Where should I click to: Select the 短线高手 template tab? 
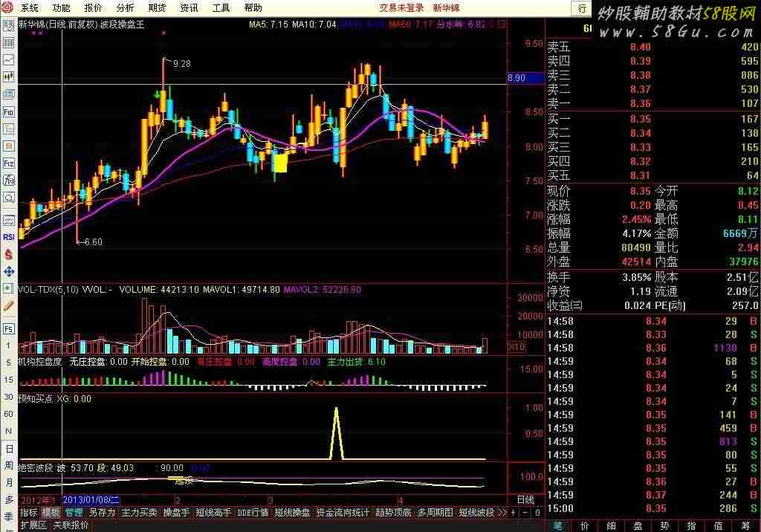213,512
